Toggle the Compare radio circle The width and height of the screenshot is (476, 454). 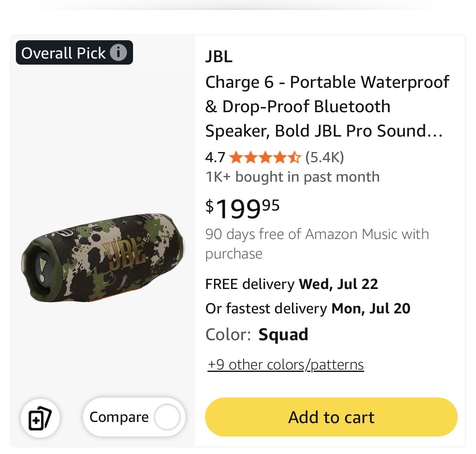click(x=167, y=417)
